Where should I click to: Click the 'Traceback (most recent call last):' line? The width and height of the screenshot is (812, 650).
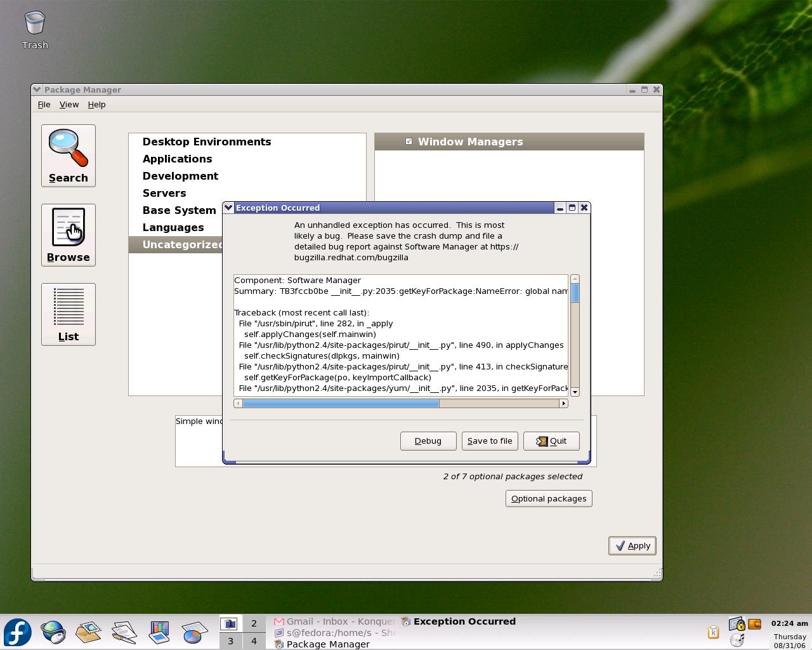pyautogui.click(x=301, y=313)
